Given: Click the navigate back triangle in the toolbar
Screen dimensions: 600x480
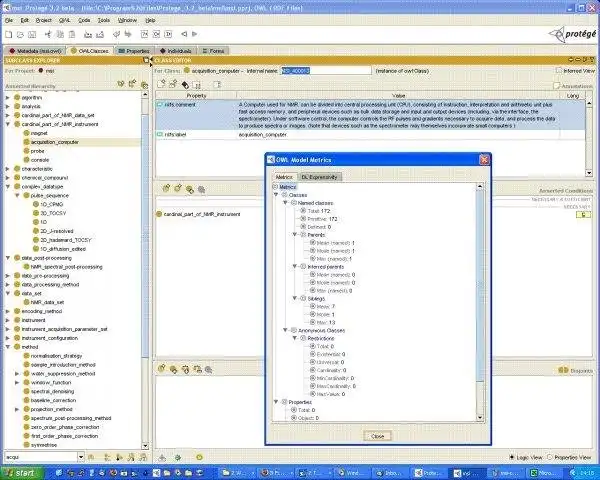Looking at the screenshot, I should pos(184,34).
